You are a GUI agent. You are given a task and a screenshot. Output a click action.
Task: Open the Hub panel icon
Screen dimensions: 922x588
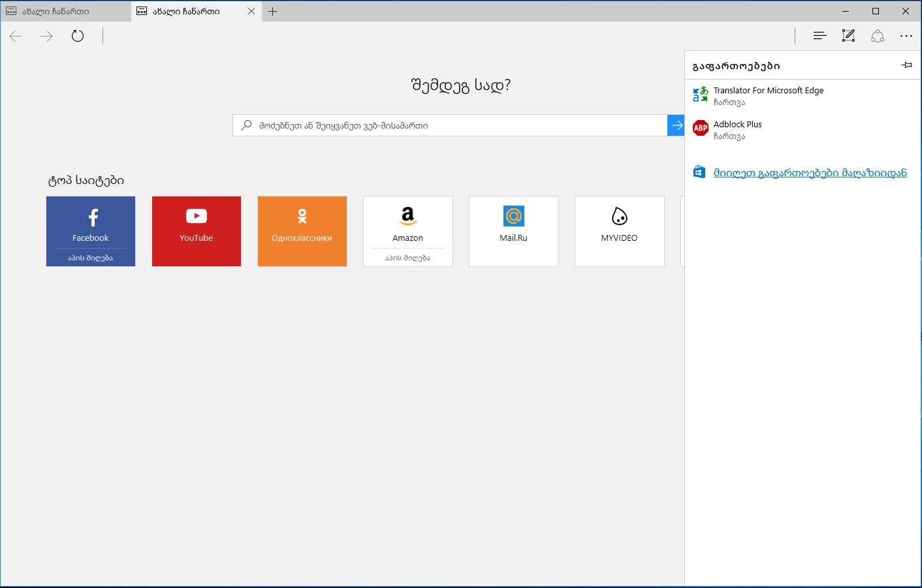[819, 36]
